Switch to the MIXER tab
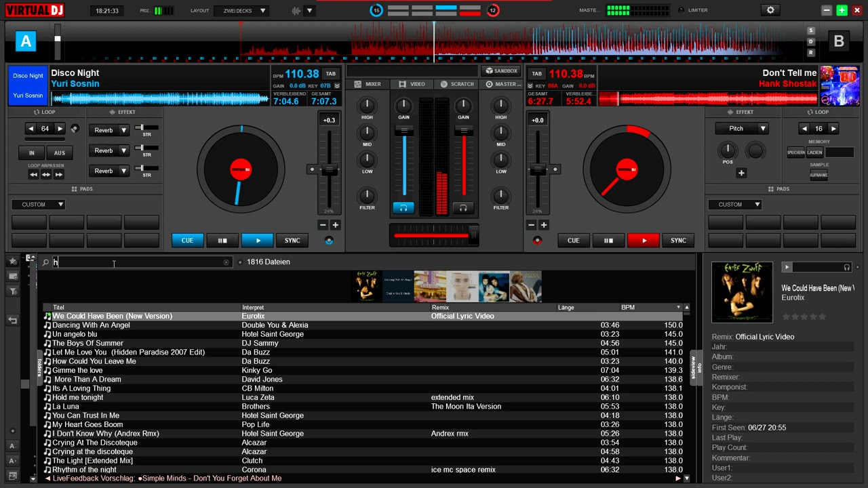Image resolution: width=868 pixels, height=488 pixels. pyautogui.click(x=368, y=84)
